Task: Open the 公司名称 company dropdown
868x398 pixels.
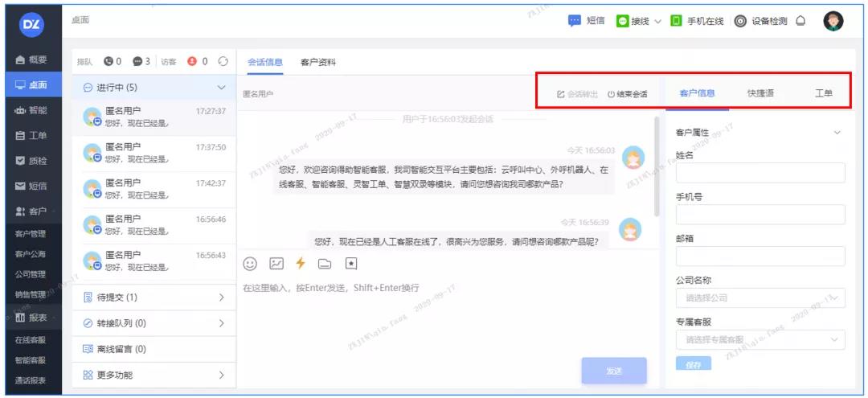Action: 760,297
